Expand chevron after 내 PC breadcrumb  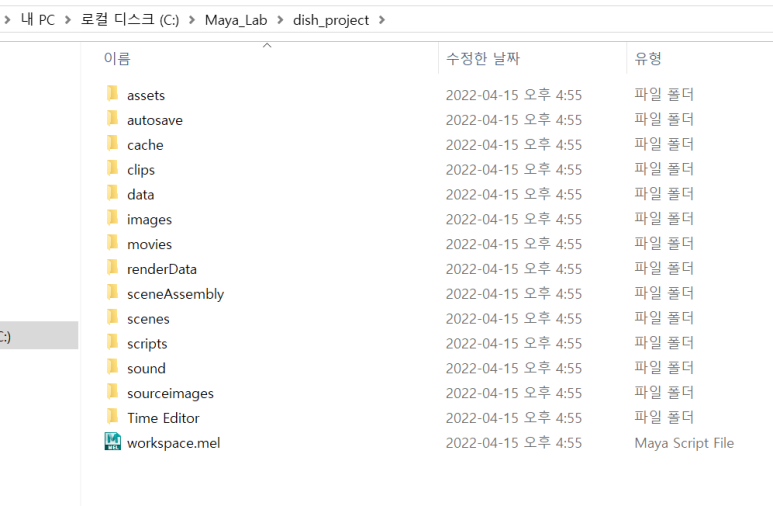pos(68,20)
